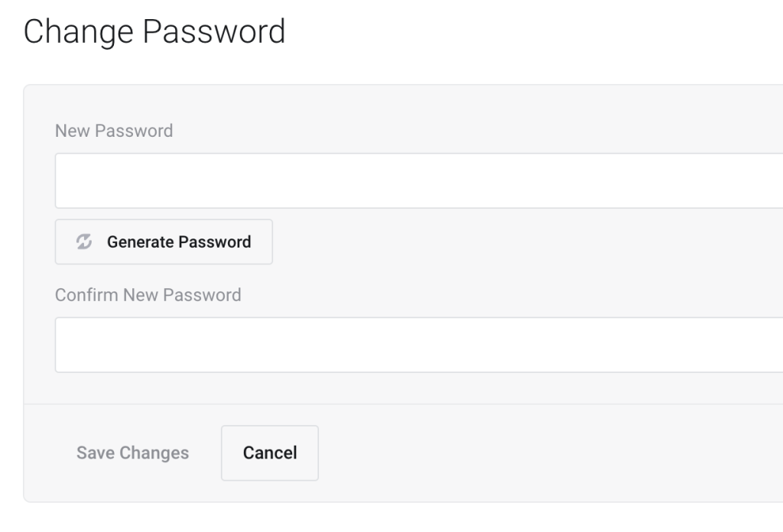Viewport: 783px width, 532px height.
Task: Tap the circular arrows icon in the button
Action: (84, 242)
